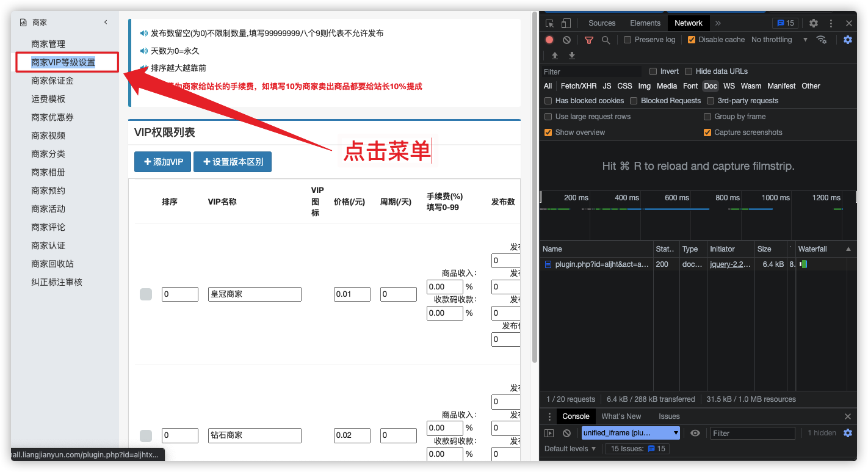Open DevTools settings gear icon

(x=814, y=23)
